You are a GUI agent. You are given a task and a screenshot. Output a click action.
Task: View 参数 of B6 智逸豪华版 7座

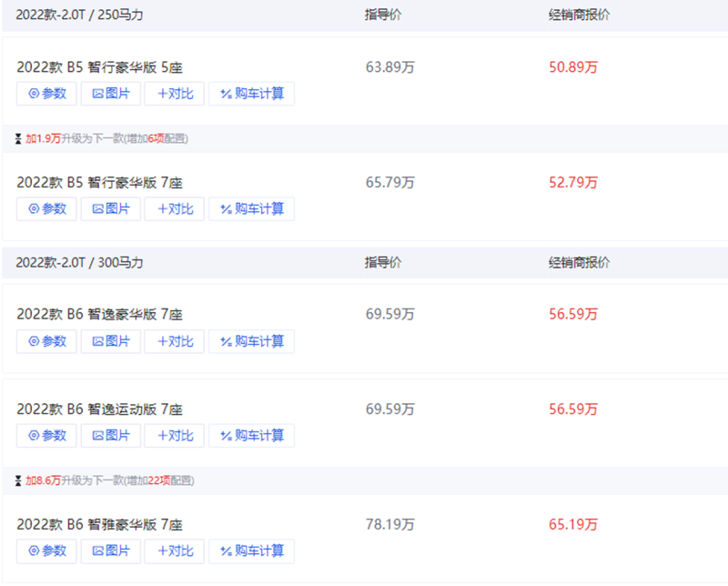point(46,341)
